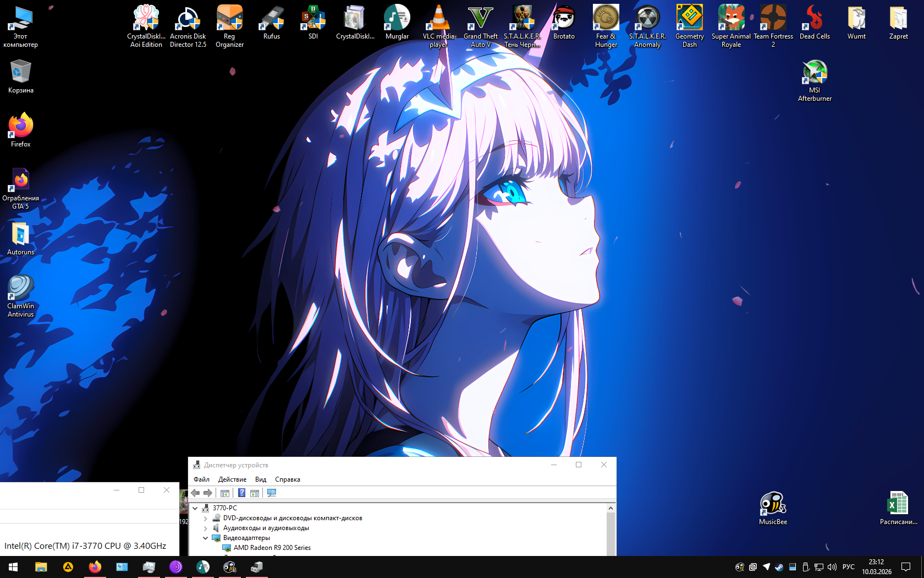The image size is (924, 578).
Task: Select the Reg Organizer shortcut
Action: [x=229, y=26]
